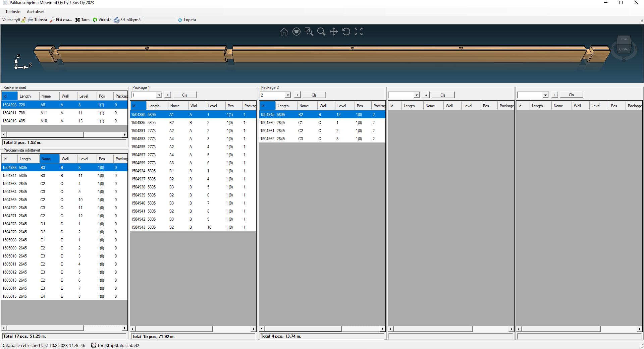Select the magnifier zoom tool

click(321, 32)
